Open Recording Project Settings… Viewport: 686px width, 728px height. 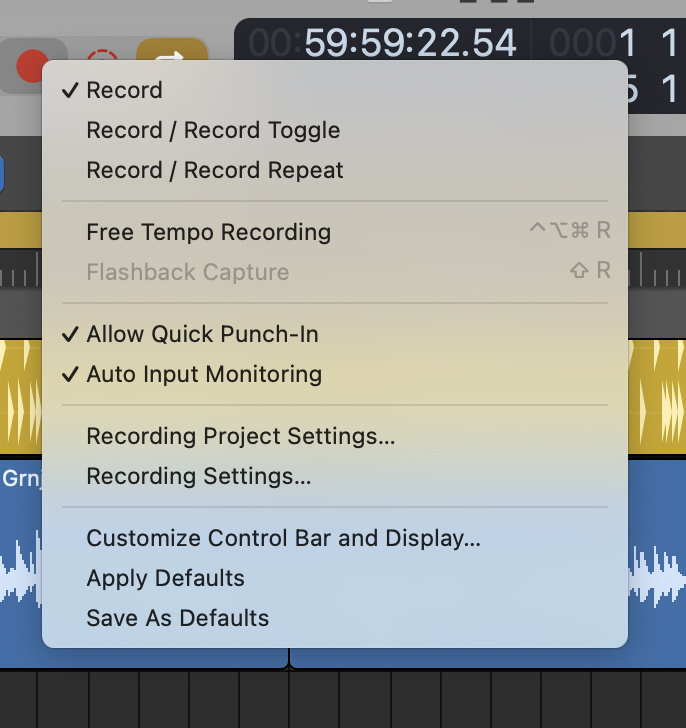240,436
